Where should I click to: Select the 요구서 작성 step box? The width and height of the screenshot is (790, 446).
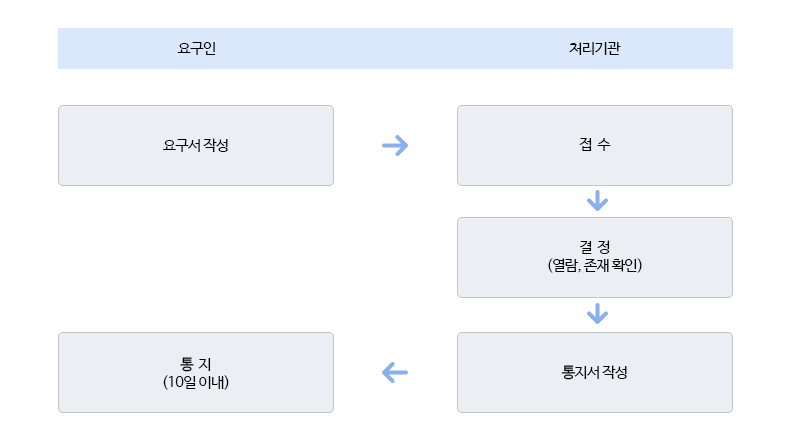click(196, 146)
